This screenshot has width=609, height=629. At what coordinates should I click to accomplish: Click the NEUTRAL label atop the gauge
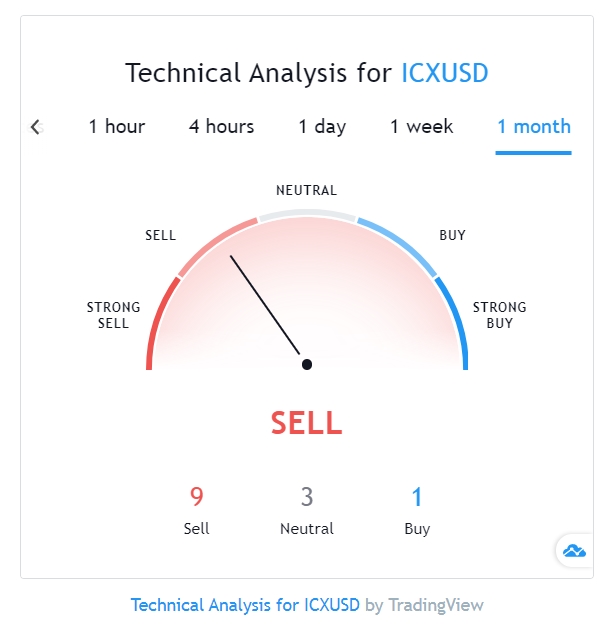[x=307, y=190]
